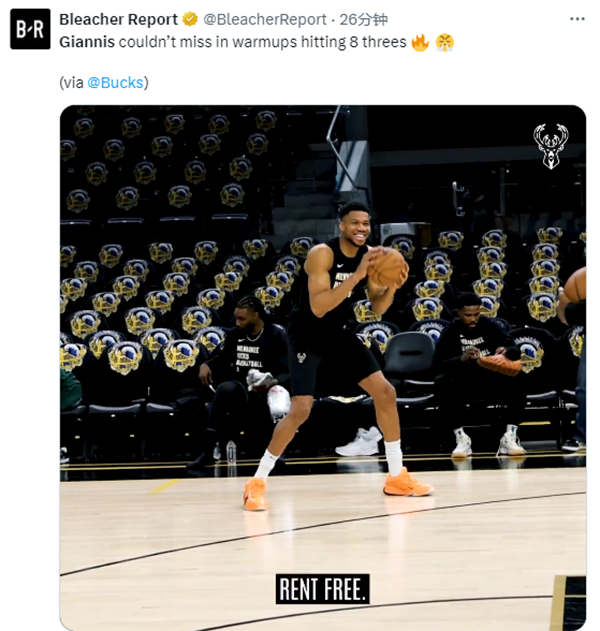
Task: Click the huffing face emoji
Action: (x=445, y=43)
